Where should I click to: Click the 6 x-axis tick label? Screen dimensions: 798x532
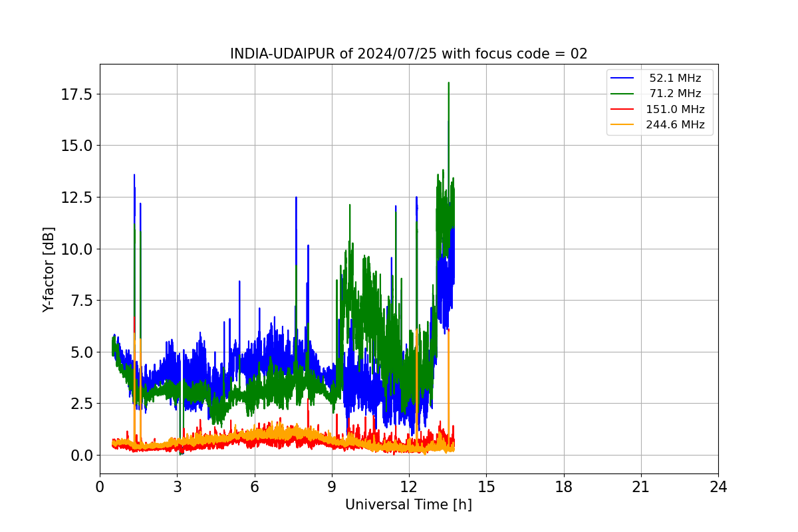(x=255, y=487)
